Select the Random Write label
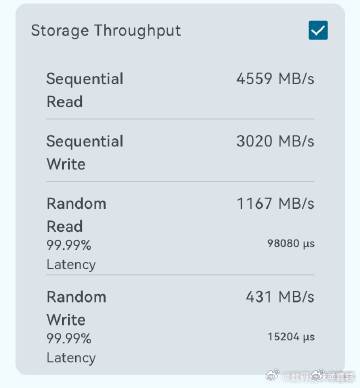360x388 pixels. coord(76,308)
